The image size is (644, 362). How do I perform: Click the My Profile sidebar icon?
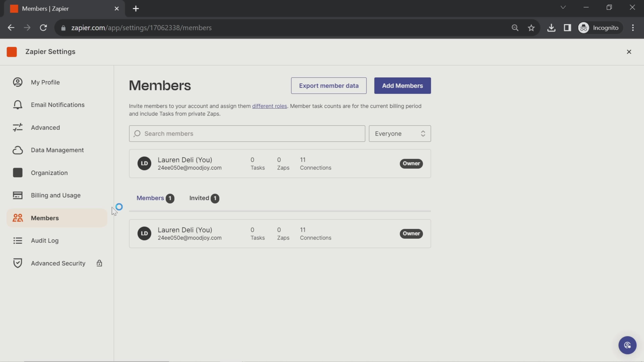coord(18,82)
